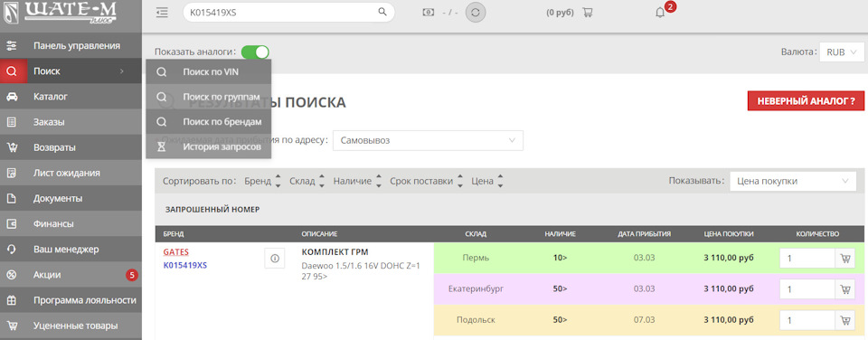Screen dimensions: 868x340
Task: Click the КОМПЛЕКТ ГРМ description
Action: [x=335, y=252]
